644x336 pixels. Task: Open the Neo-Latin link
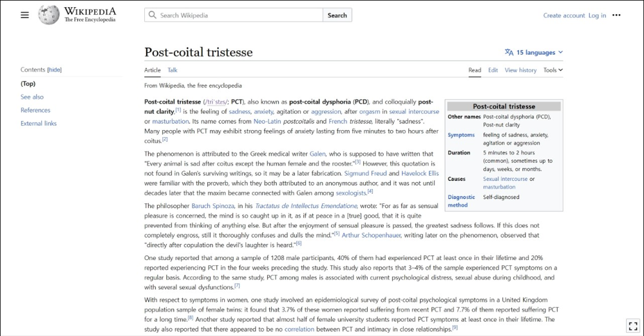[267, 121]
